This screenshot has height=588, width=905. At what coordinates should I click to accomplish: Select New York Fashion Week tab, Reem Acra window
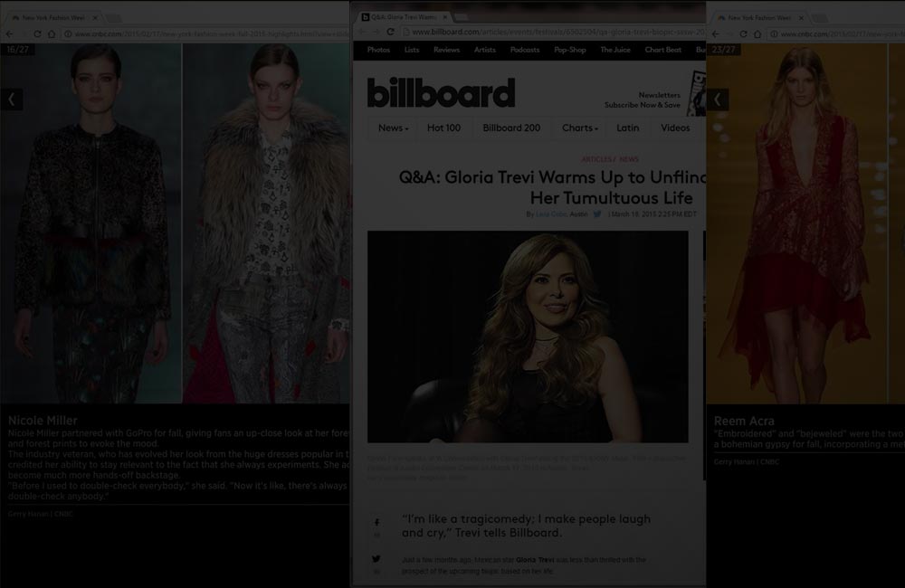click(760, 18)
